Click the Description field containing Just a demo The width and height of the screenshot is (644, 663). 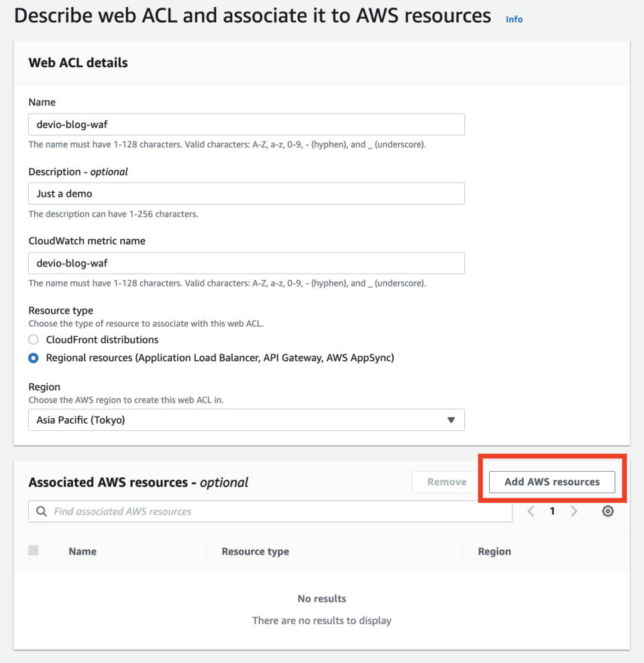[x=246, y=193]
